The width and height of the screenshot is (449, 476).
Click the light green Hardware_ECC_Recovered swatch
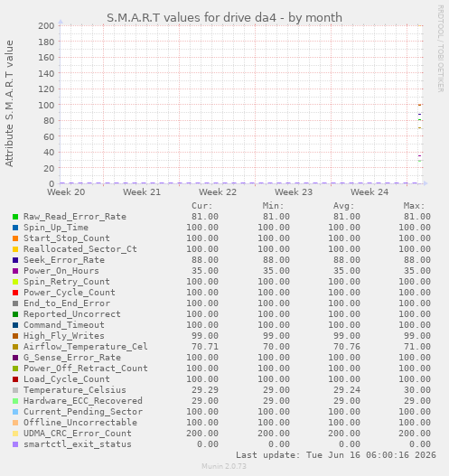pyautogui.click(x=15, y=401)
